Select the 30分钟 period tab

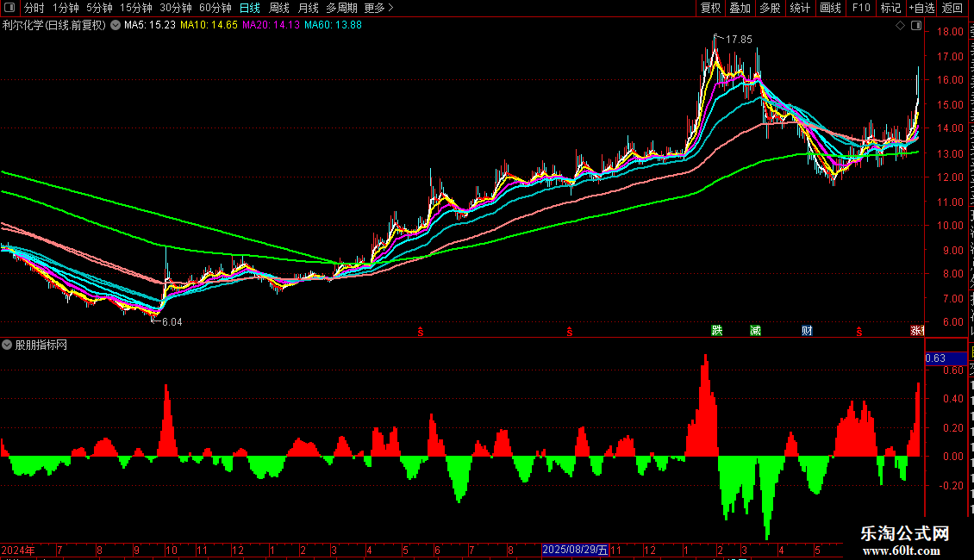176,8
